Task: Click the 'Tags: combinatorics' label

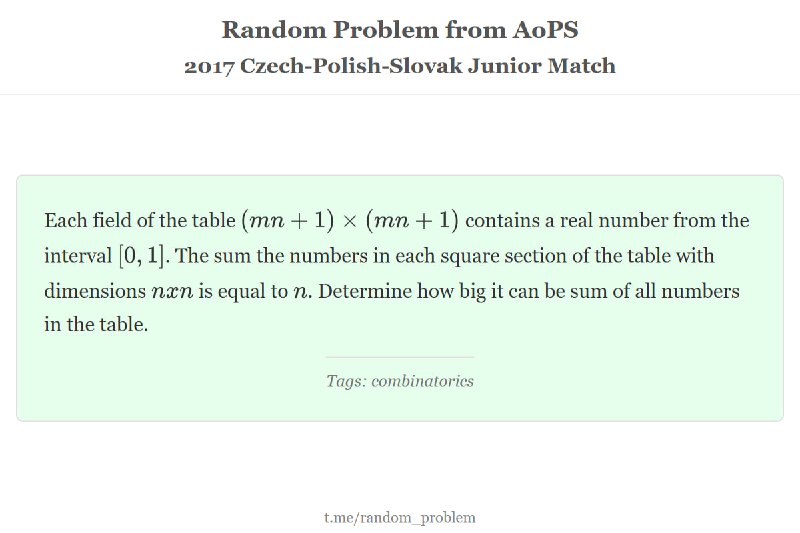Action: coord(400,381)
